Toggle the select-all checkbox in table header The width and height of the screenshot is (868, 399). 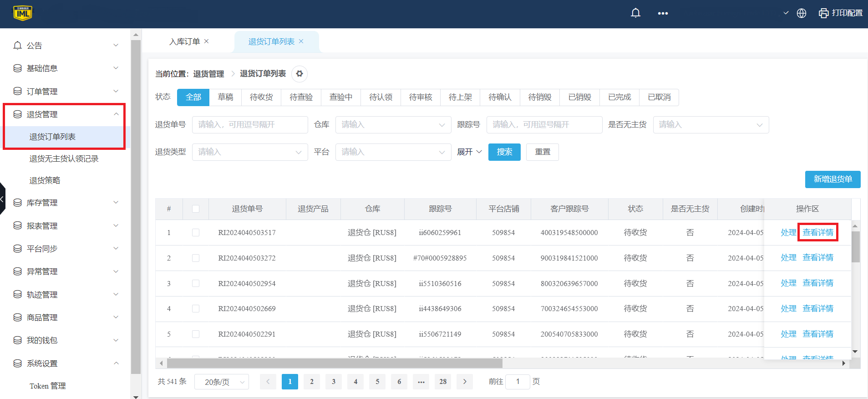[196, 209]
